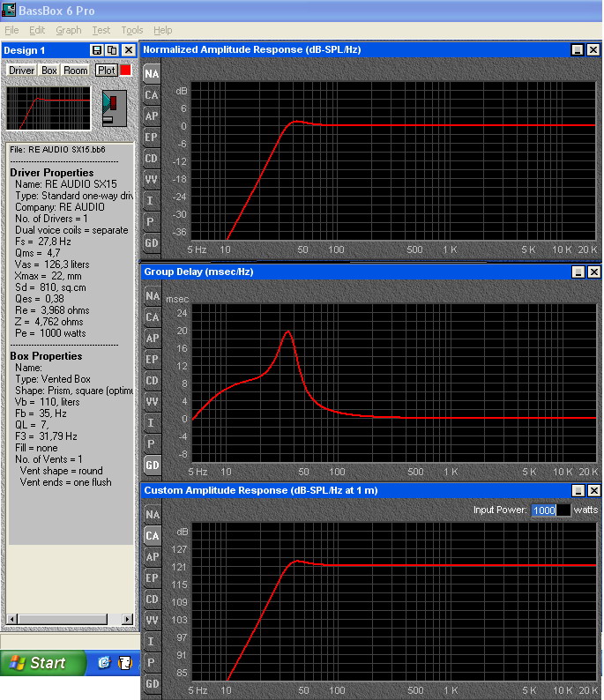Select CD tab in Group Delay window
This screenshot has height=700, width=604.
(x=153, y=380)
